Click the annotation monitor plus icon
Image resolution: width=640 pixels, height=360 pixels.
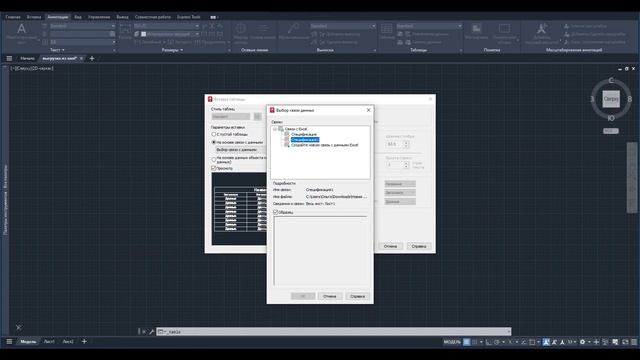tap(596, 342)
